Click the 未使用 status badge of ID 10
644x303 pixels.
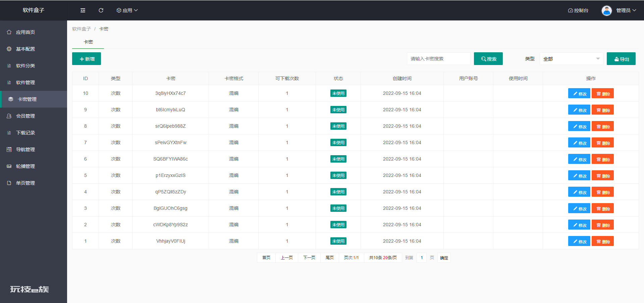(x=338, y=93)
